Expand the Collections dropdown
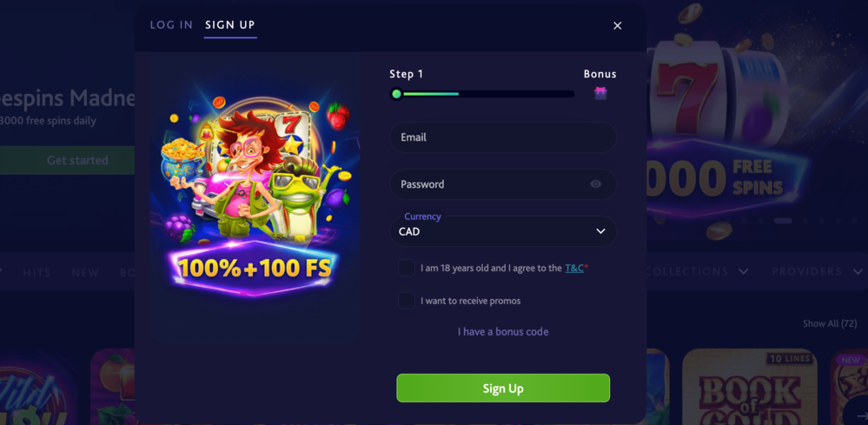Image resolution: width=868 pixels, height=425 pixels. [x=696, y=272]
